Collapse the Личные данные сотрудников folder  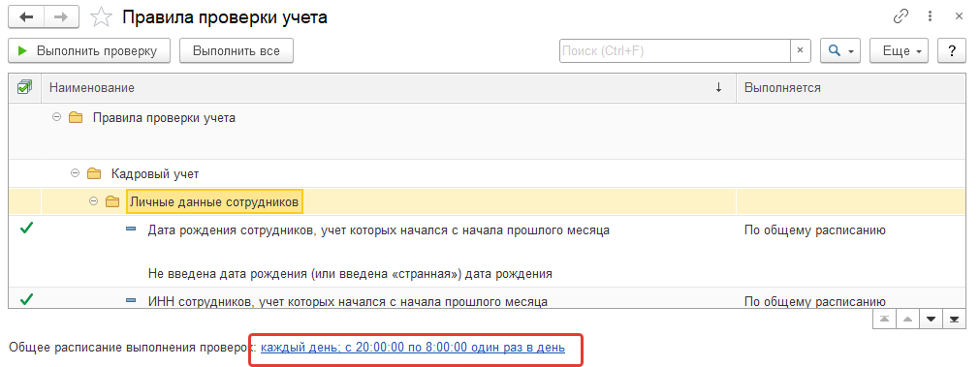(x=94, y=201)
